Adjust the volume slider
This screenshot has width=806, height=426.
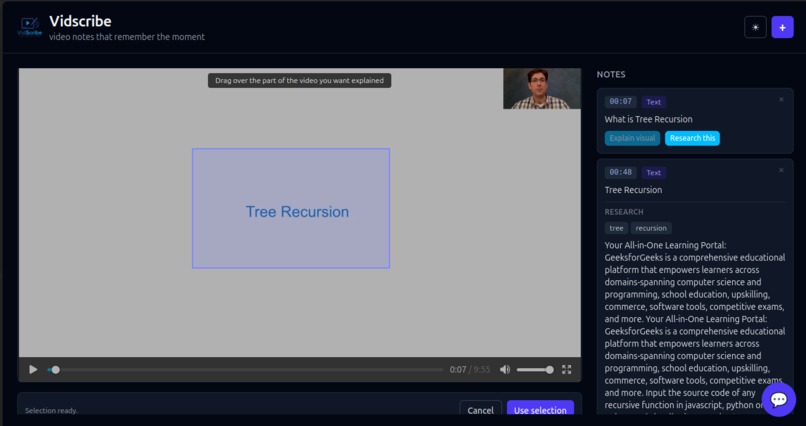(535, 369)
